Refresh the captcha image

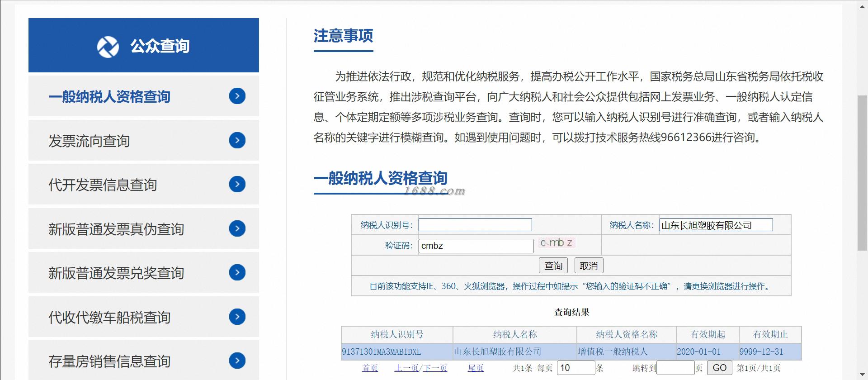tap(556, 243)
